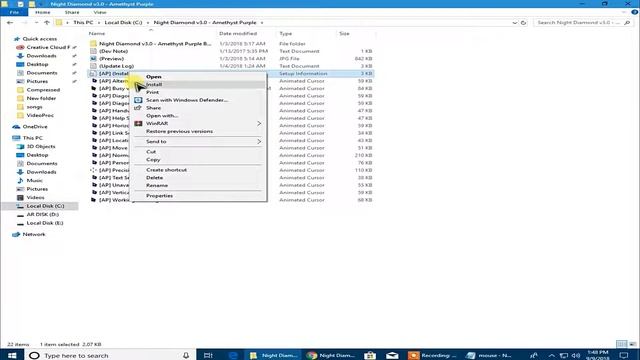Open Compressed folder in sidebar

click(43, 90)
